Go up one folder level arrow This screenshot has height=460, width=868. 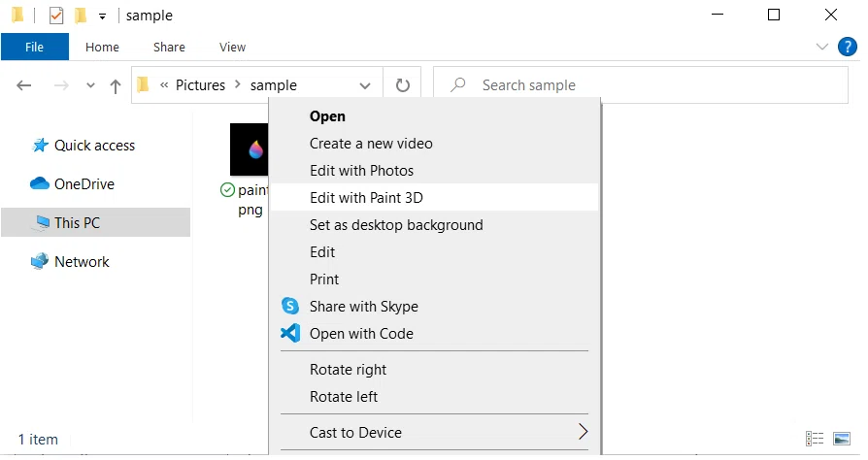[x=116, y=85]
